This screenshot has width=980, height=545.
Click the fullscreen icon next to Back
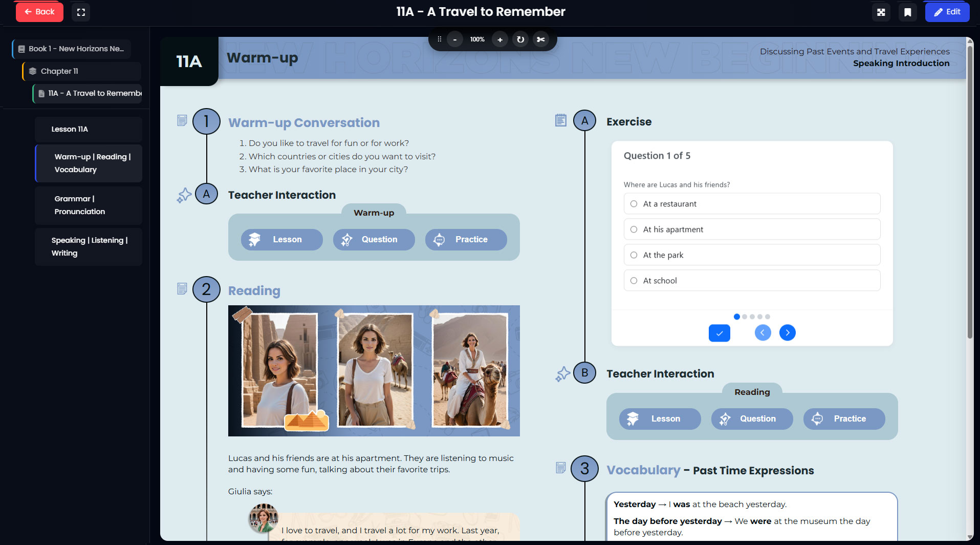coord(81,12)
